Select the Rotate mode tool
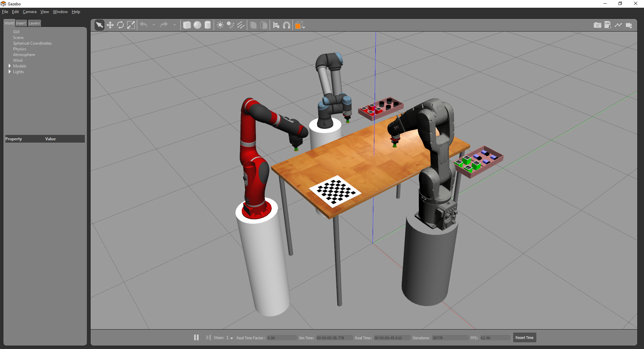Screen dimensions: 644x349 tap(120, 25)
